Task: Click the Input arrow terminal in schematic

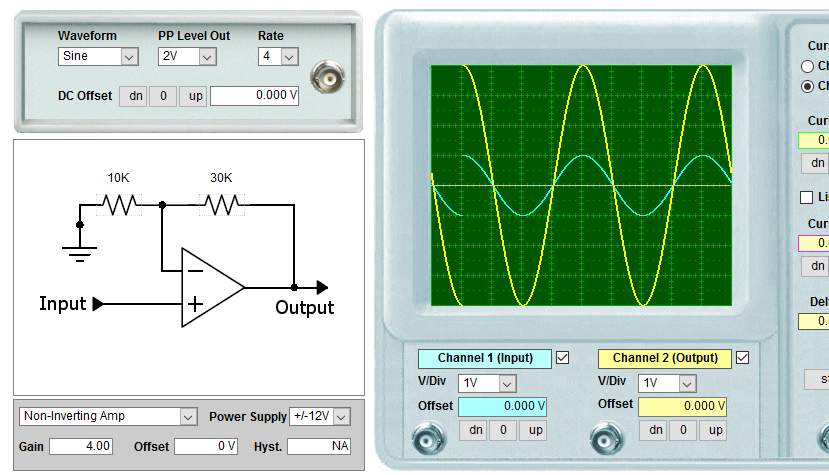Action: [98, 304]
